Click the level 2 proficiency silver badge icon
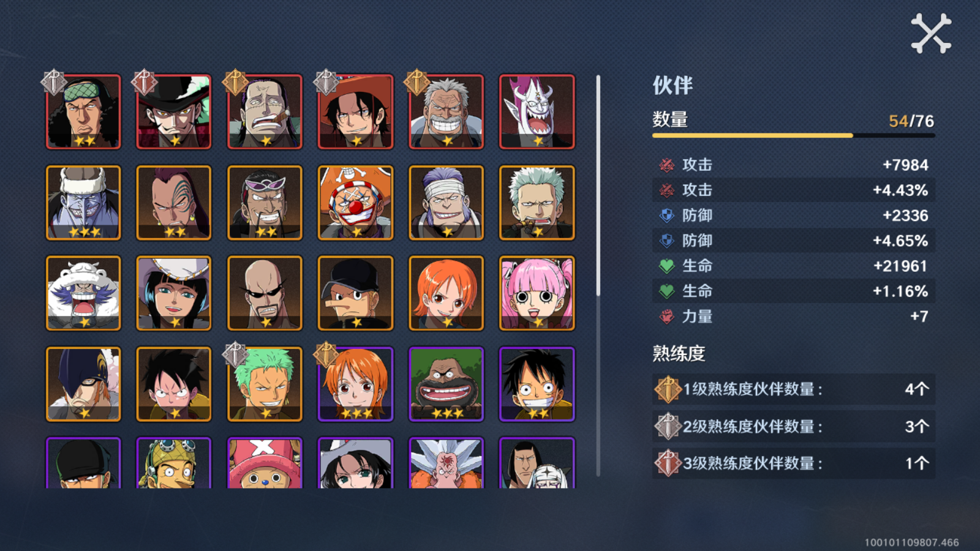Screen dimensions: 980x551 668,427
